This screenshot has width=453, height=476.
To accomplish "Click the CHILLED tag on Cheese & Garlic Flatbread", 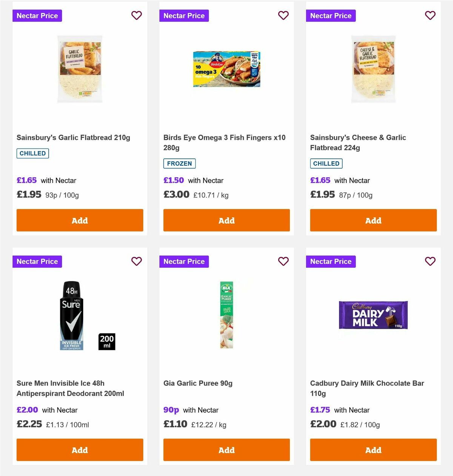I will pos(326,163).
